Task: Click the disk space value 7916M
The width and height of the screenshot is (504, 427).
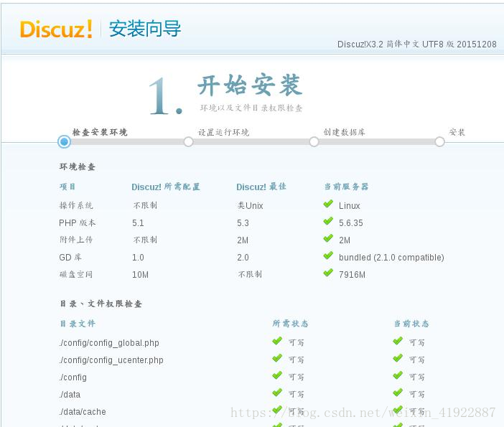Action: [353, 275]
